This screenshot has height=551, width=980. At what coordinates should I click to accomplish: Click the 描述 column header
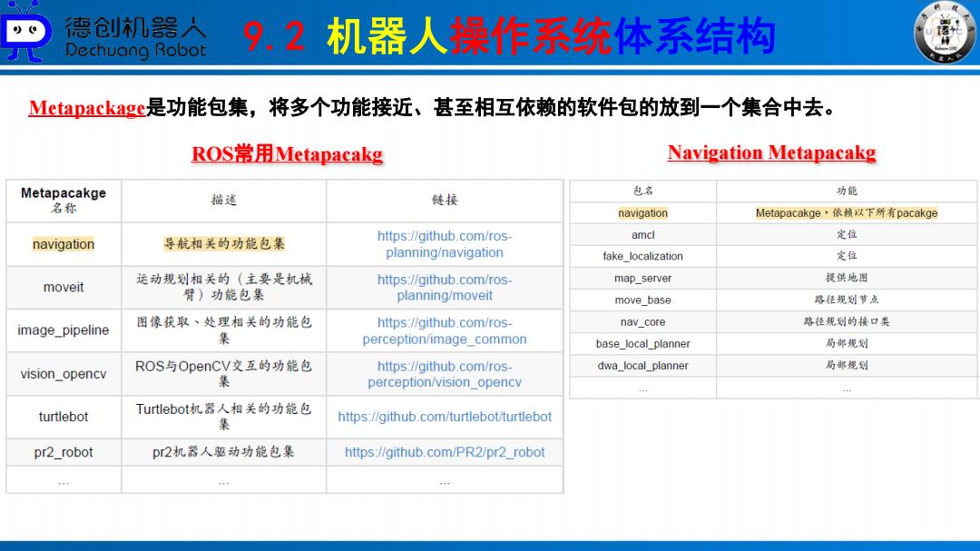click(224, 200)
